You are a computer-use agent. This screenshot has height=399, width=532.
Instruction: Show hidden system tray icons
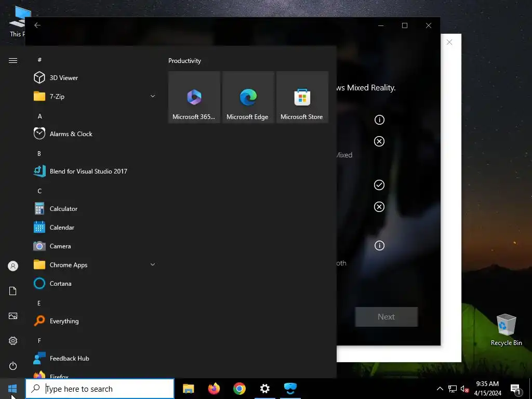[440, 389]
